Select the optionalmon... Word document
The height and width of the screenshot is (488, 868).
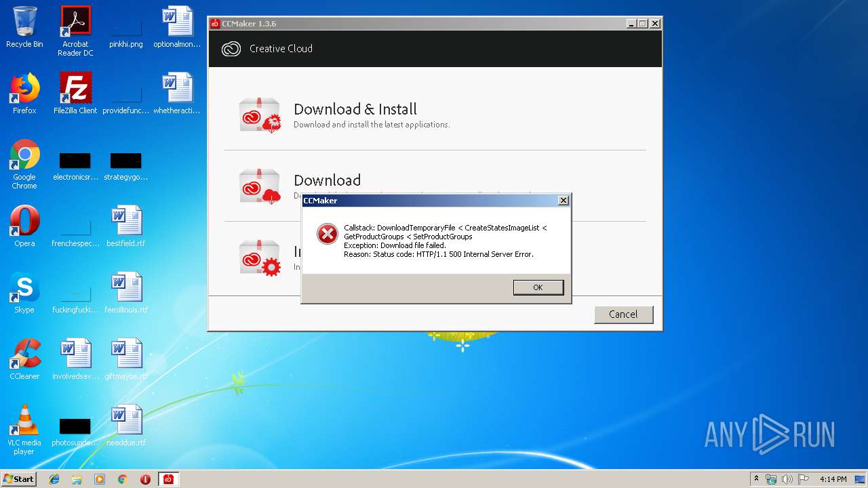coord(177,28)
